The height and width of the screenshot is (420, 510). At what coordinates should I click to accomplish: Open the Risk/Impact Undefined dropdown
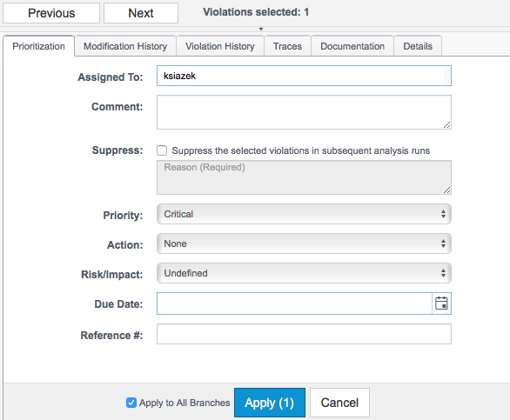pos(304,273)
